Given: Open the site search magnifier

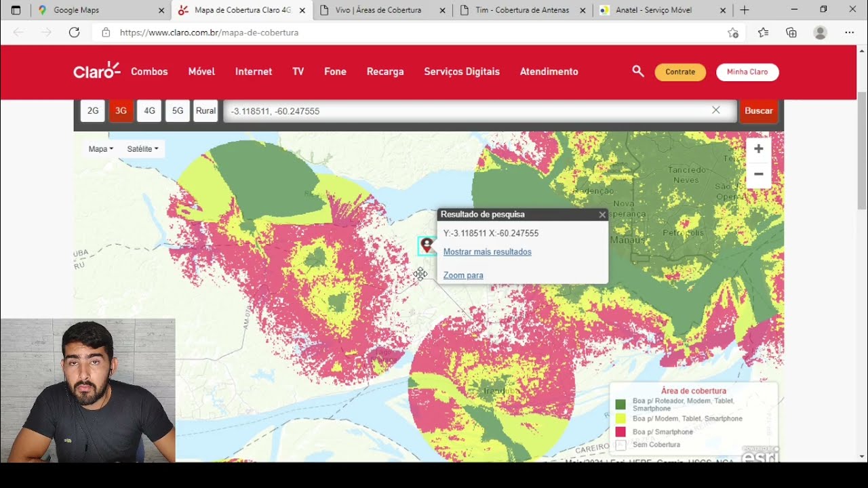Looking at the screenshot, I should point(638,71).
